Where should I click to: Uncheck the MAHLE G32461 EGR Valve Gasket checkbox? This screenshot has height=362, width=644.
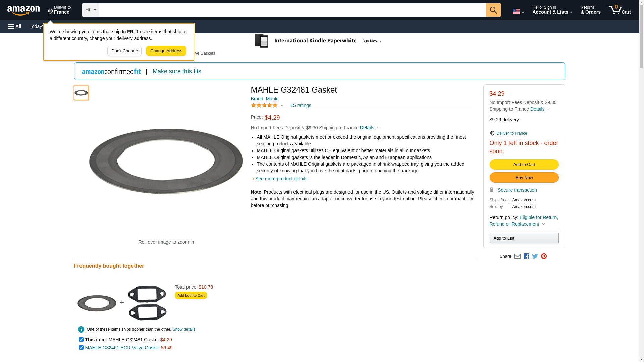[81, 348]
